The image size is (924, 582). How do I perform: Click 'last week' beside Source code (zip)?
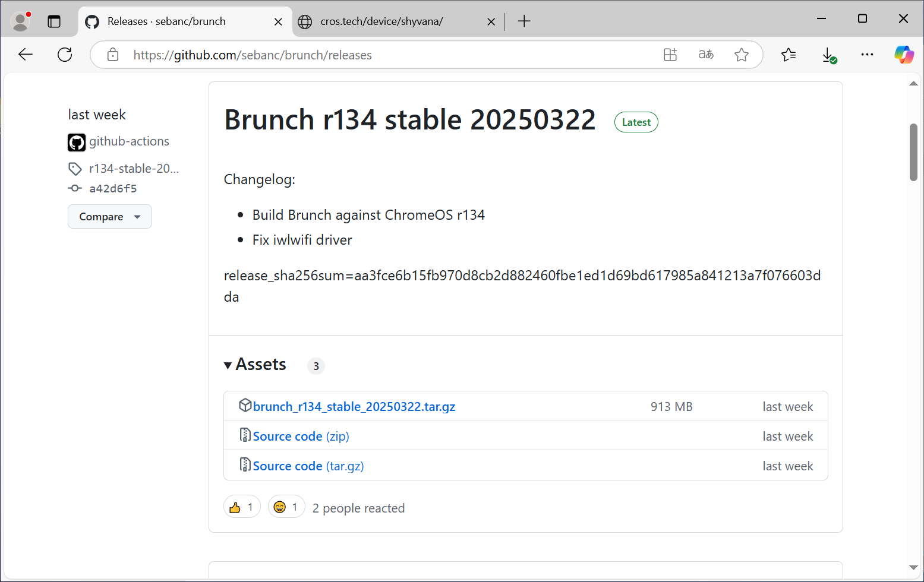coord(788,436)
